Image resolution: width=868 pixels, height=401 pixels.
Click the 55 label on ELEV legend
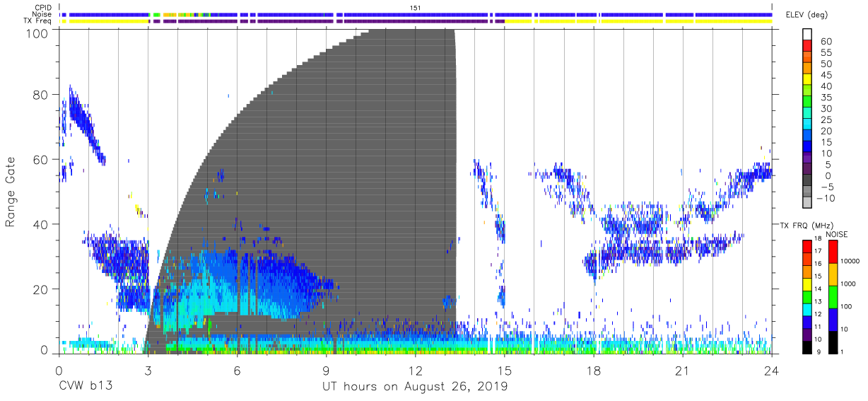tap(825, 52)
